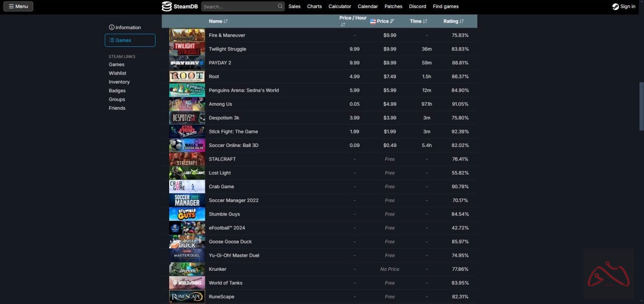Click the SteamDB logo icon
644x304 pixels.
coord(167,7)
